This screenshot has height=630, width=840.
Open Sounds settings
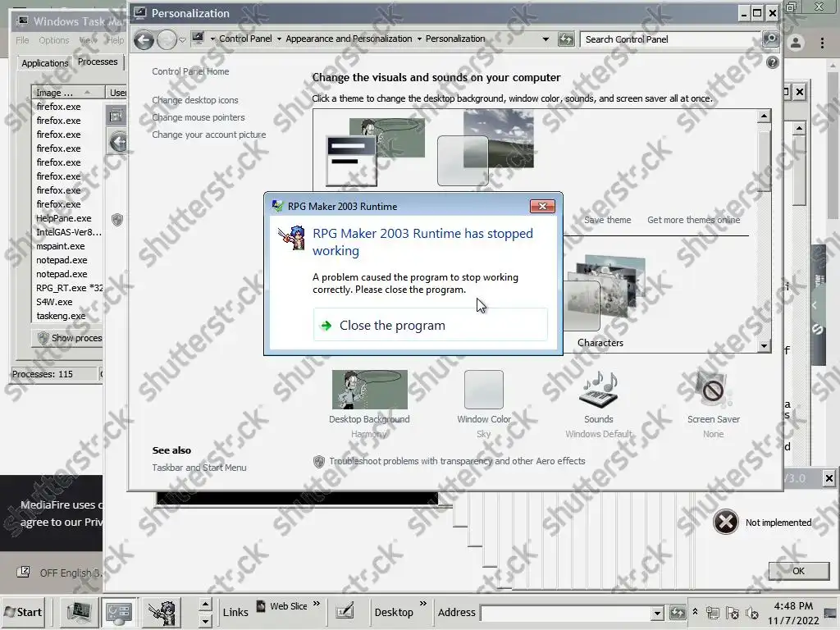[598, 404]
